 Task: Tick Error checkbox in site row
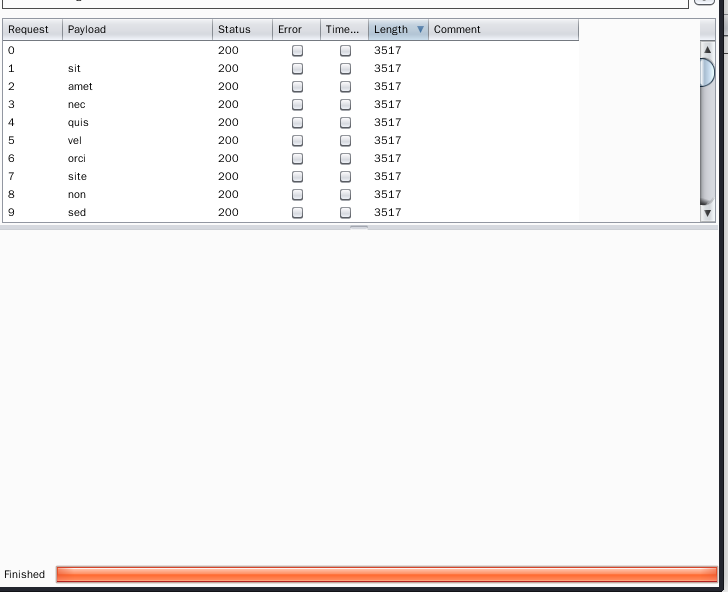[297, 176]
